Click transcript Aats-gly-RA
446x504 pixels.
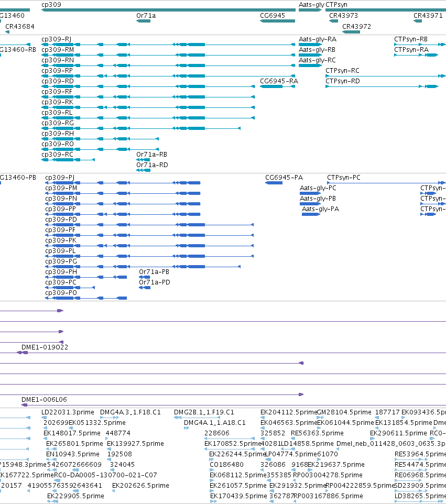click(318, 39)
